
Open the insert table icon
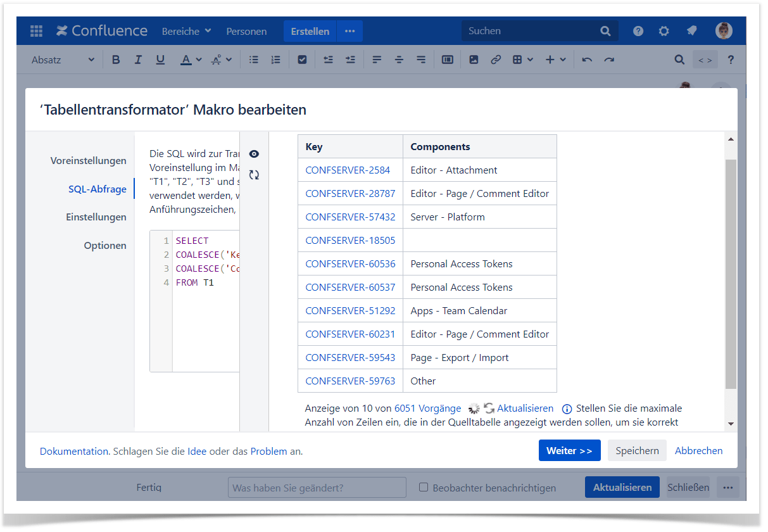[518, 59]
